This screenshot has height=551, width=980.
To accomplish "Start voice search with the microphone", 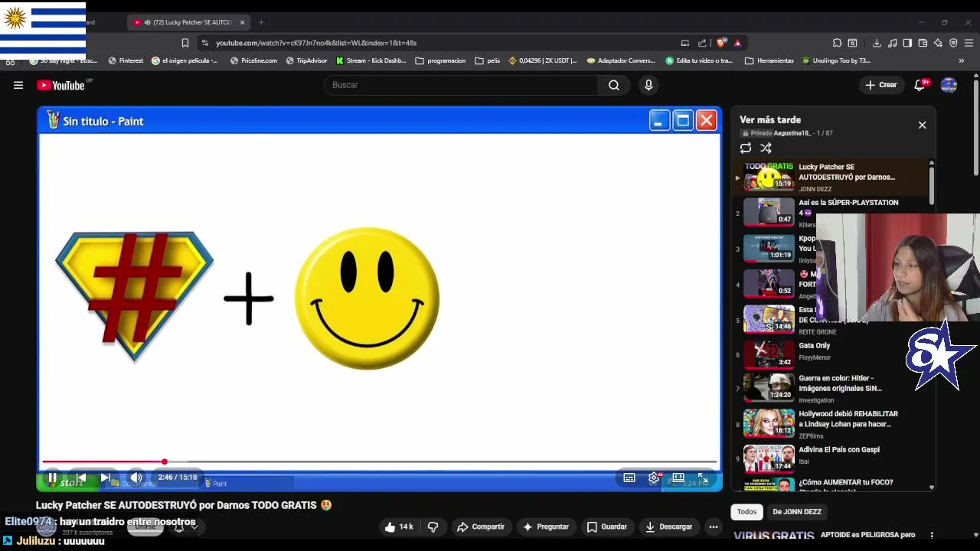I will pos(648,85).
